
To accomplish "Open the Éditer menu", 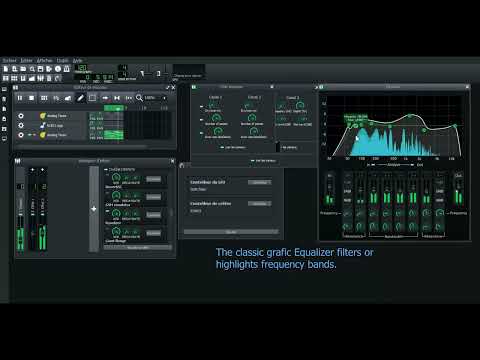I will [26, 60].
